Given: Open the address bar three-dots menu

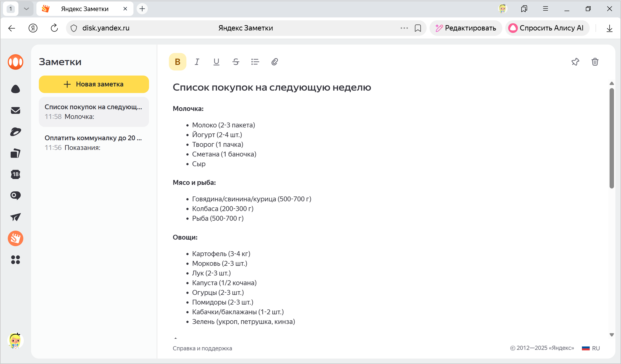Looking at the screenshot, I should (x=404, y=28).
